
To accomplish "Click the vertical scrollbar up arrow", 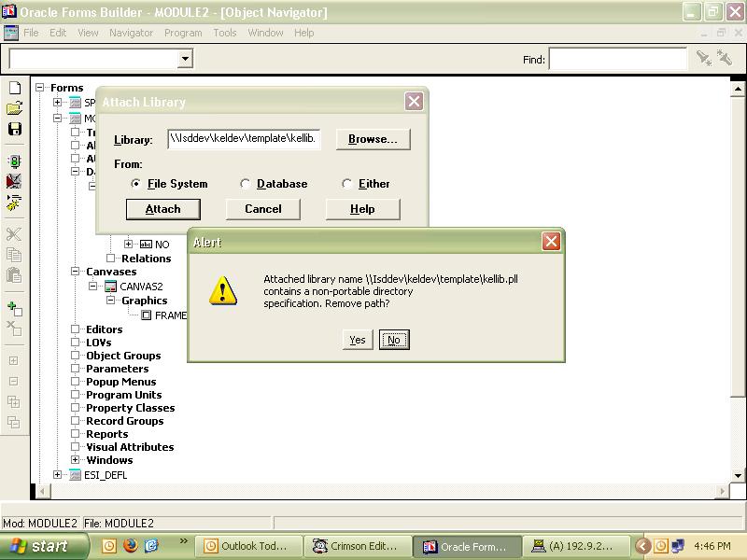I will pos(738,89).
